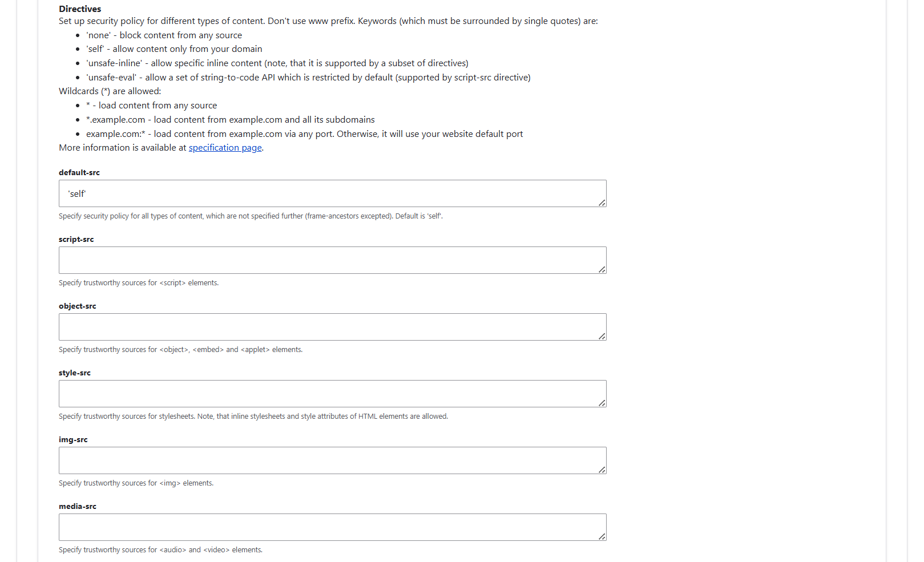Click the script-src text area
Image resolution: width=924 pixels, height=562 pixels.
coord(332,260)
